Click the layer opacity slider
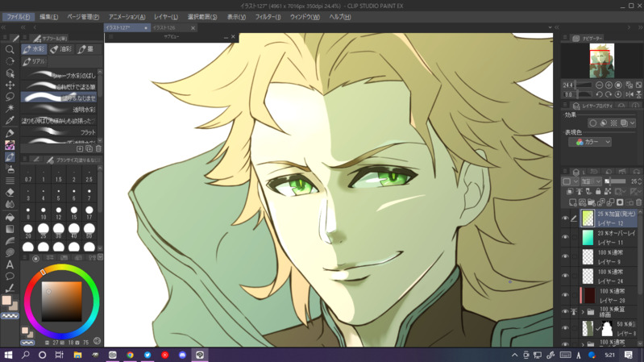The width and height of the screenshot is (644, 362). tap(615, 181)
